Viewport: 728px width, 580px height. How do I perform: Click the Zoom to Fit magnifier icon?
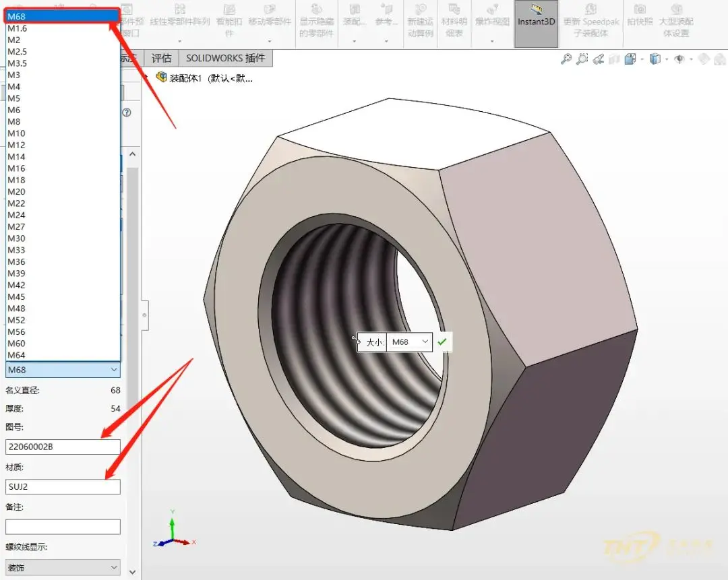pyautogui.click(x=566, y=59)
